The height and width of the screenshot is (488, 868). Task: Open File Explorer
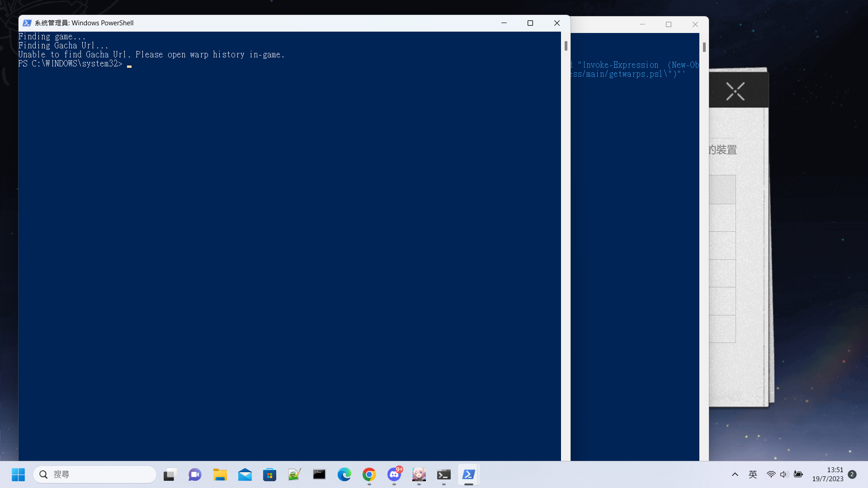(x=220, y=474)
